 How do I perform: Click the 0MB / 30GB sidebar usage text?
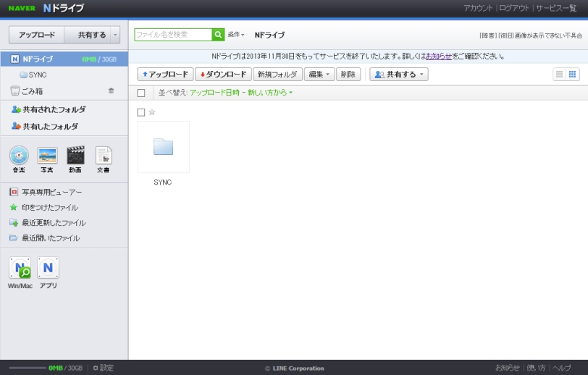click(x=99, y=59)
